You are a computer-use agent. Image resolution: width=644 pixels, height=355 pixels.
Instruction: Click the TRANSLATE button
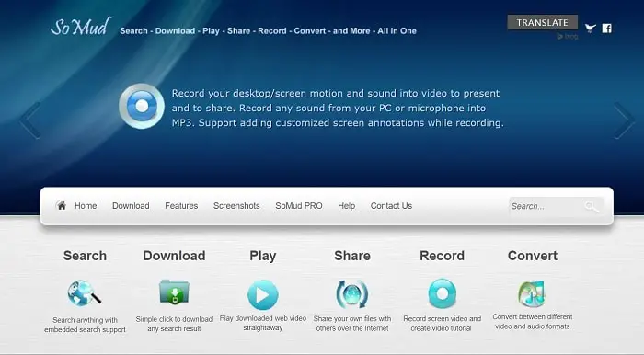coord(543,23)
